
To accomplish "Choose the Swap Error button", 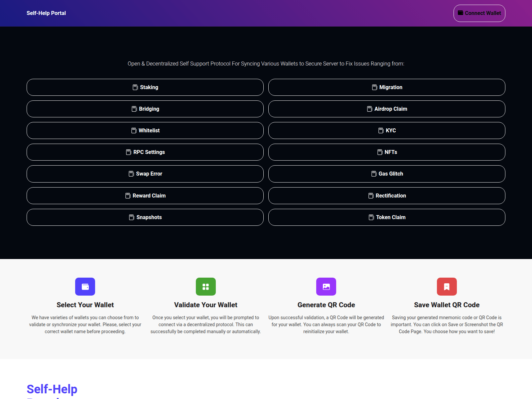I will (x=145, y=174).
